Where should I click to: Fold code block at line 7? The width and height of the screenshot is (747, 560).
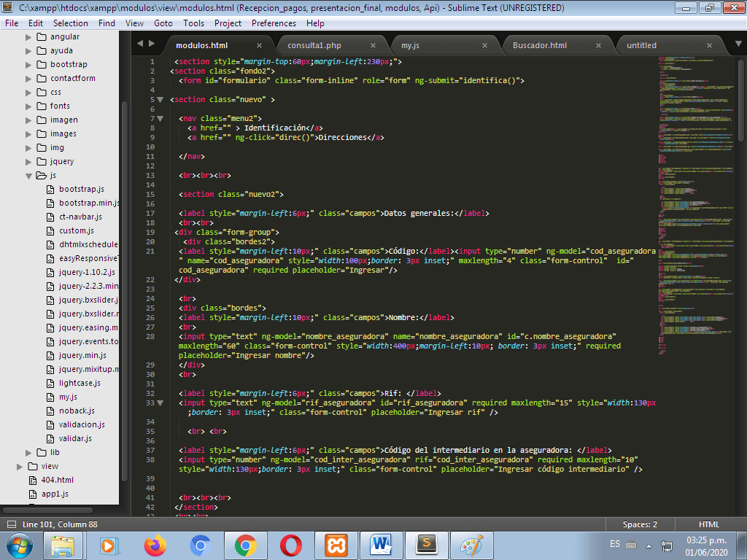click(160, 118)
